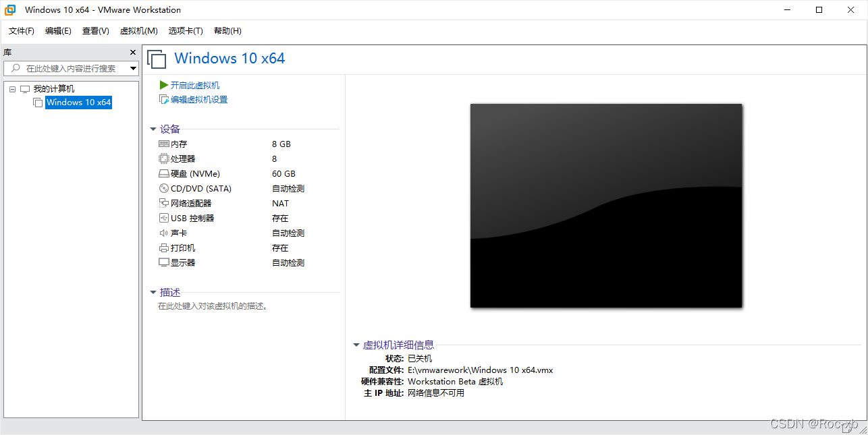868x435 pixels.
Task: Click the 硬盘 (NVMe) disk icon
Action: 164,174
